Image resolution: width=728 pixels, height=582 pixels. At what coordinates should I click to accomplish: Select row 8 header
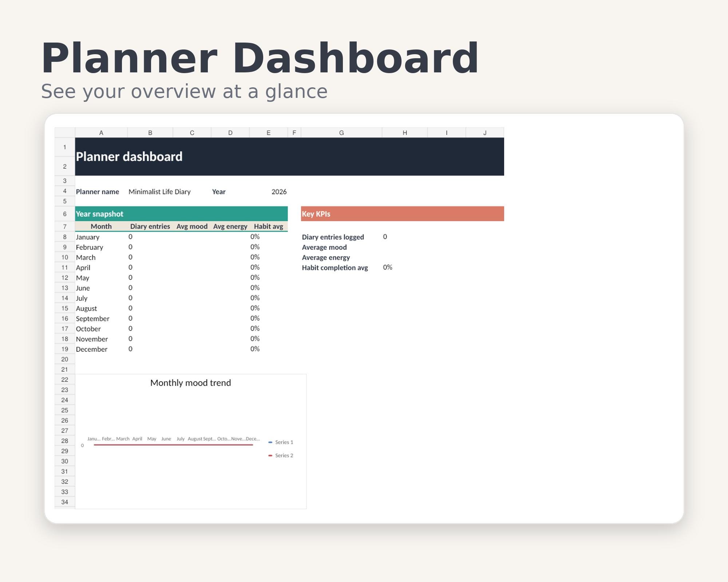tap(65, 237)
